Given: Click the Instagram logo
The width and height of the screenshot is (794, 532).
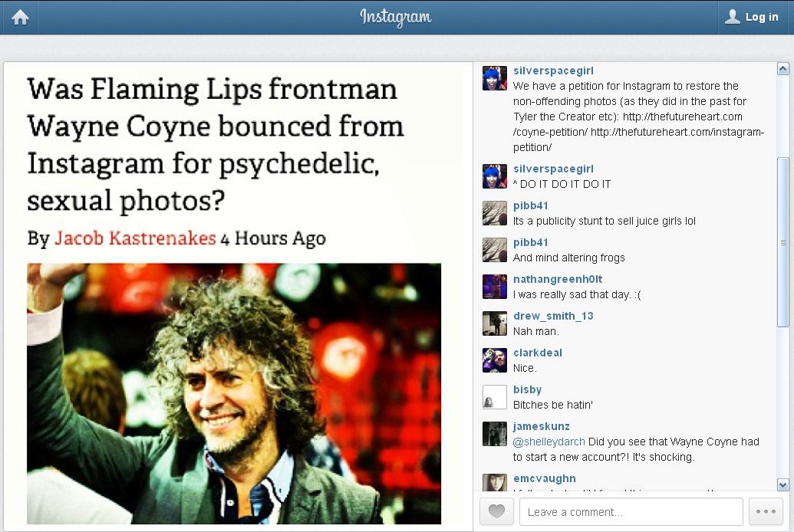Looking at the screenshot, I should coord(396,17).
